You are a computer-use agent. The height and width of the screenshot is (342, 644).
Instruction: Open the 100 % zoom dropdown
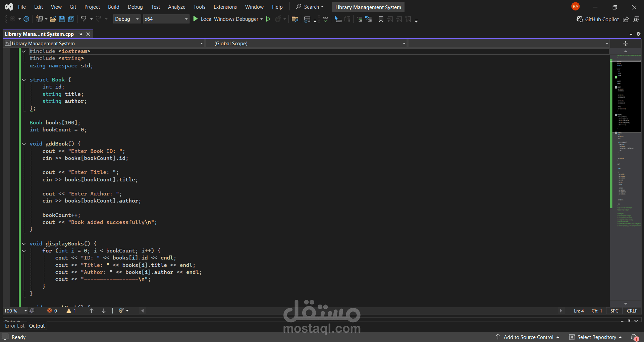pyautogui.click(x=15, y=311)
